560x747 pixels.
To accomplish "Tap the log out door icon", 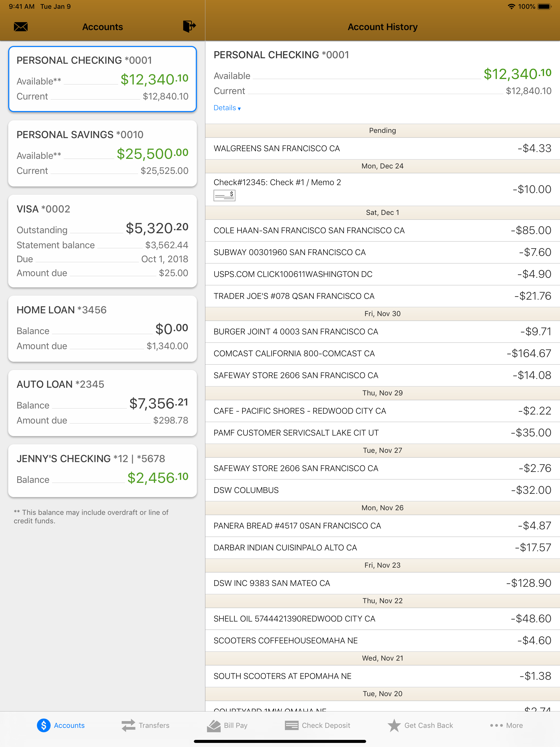I will 189,26.
